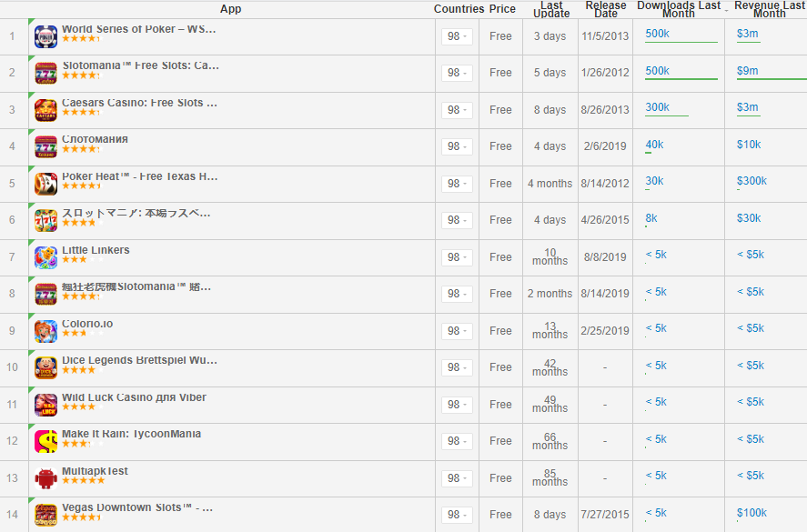Click the Vegas Downtown Slots app icon
The height and width of the screenshot is (532, 807).
pos(45,515)
